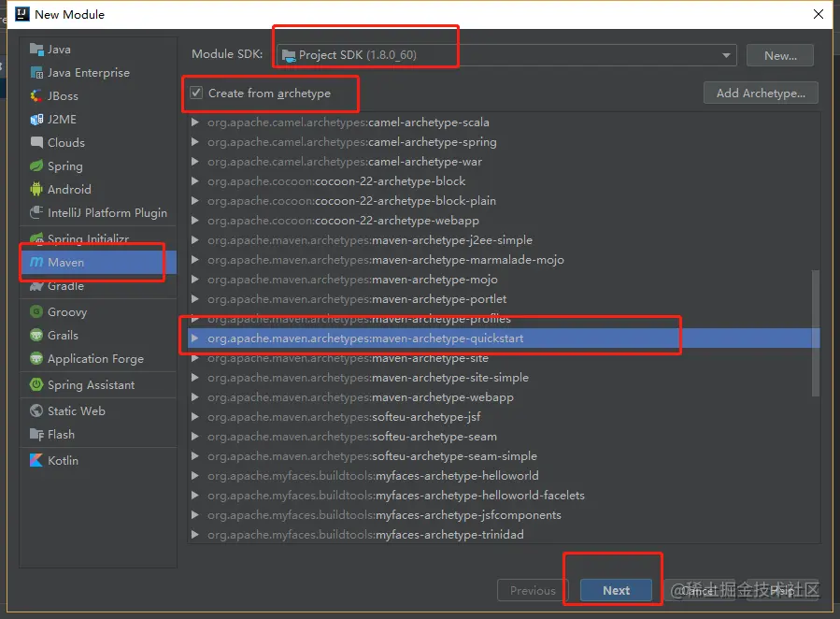Open the Module SDK dropdown arrow
840x619 pixels.
coord(726,55)
